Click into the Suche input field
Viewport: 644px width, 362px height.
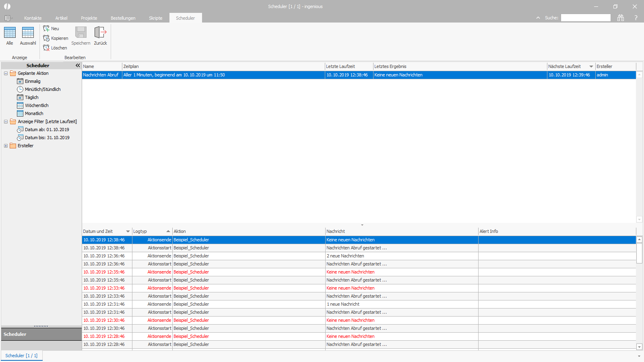586,18
